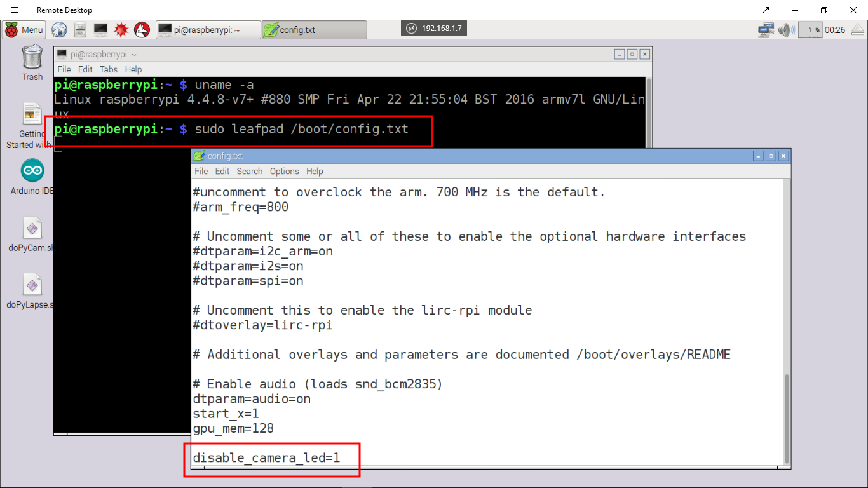868x488 pixels.
Task: Click the network connections tray icon
Action: [x=765, y=29]
